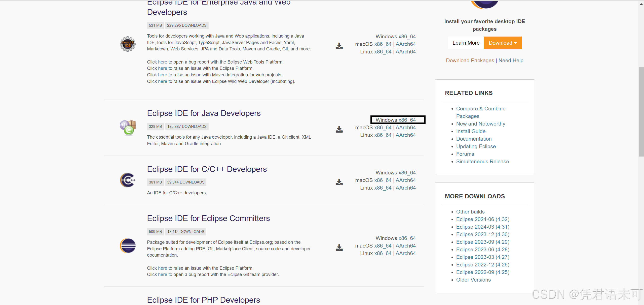
Task: Open Compare & Combine Packages link
Action: 481,112
